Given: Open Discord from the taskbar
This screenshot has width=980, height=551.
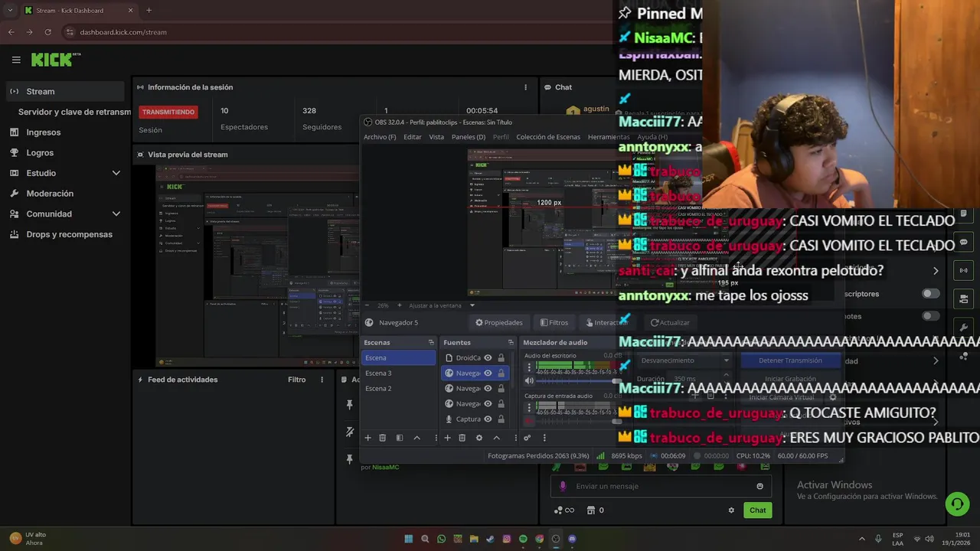Looking at the screenshot, I should point(573,539).
